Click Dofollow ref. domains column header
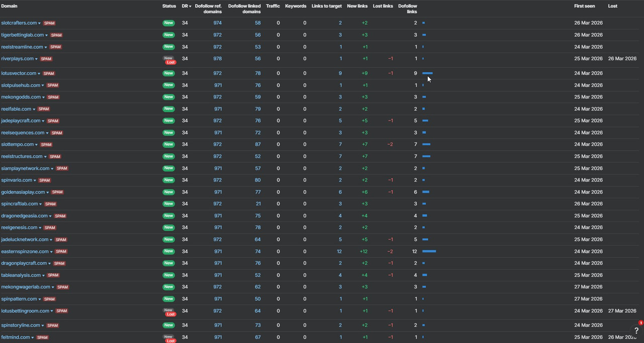The width and height of the screenshot is (644, 343). point(208,9)
